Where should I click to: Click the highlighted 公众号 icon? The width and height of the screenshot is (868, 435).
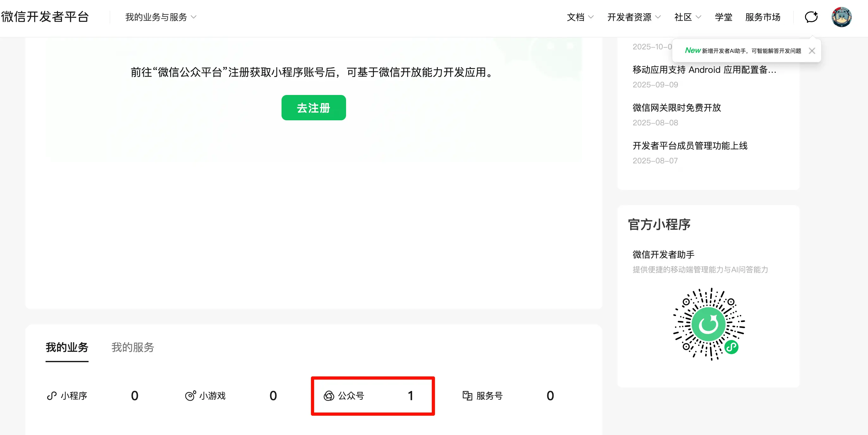tap(329, 396)
